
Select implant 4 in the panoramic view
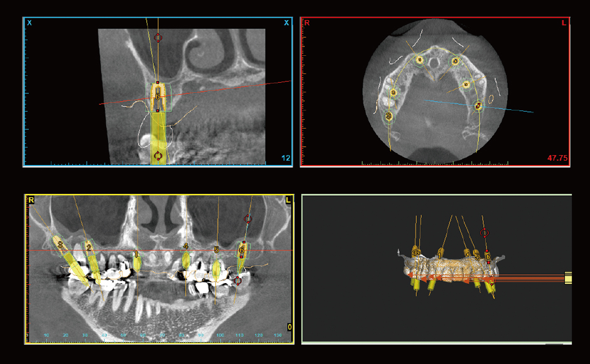[x=186, y=258]
